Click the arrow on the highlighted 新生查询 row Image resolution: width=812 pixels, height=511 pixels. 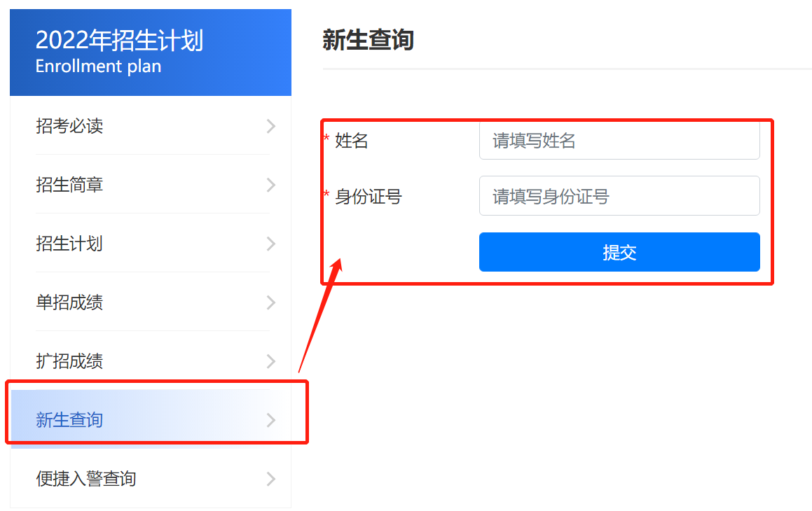coord(271,420)
